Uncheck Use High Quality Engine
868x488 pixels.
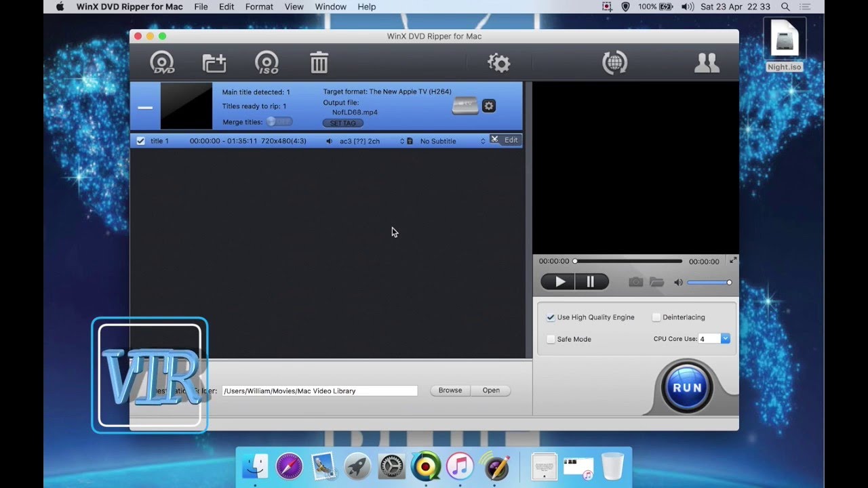(551, 317)
